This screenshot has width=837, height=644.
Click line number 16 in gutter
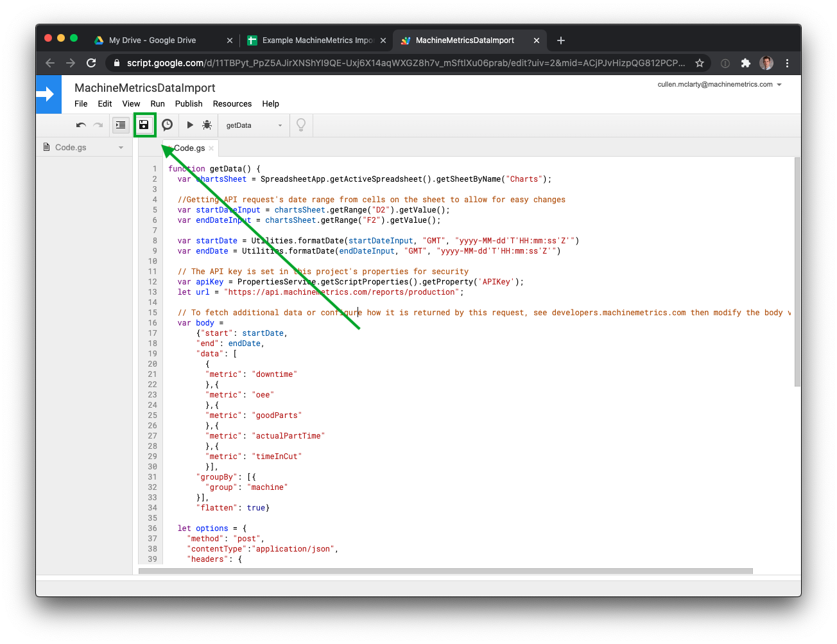pyautogui.click(x=152, y=323)
